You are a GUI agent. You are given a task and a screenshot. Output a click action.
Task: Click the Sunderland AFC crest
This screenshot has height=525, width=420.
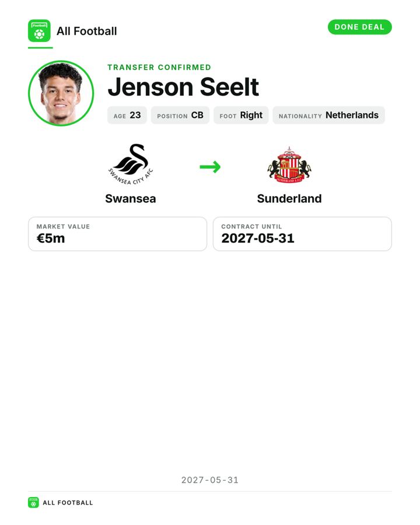tap(289, 164)
